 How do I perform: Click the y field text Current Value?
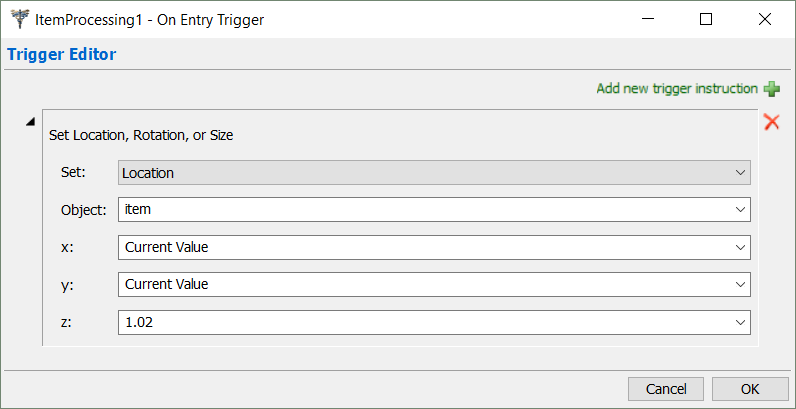[166, 284]
